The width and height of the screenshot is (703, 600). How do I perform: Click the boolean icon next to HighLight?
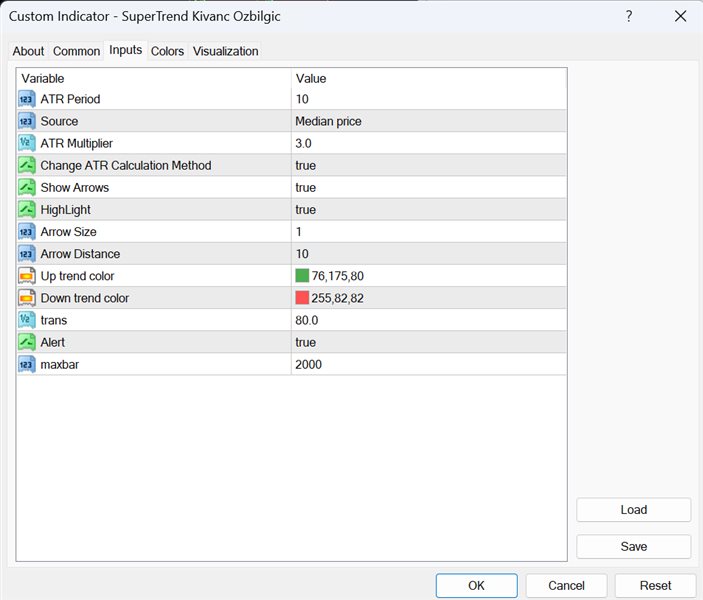(26, 209)
